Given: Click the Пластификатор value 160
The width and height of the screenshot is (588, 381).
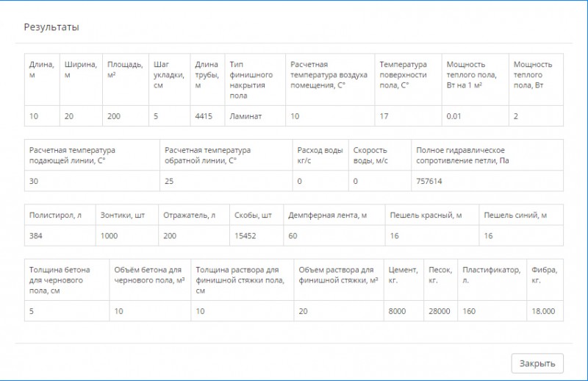Looking at the screenshot, I should 469,311.
